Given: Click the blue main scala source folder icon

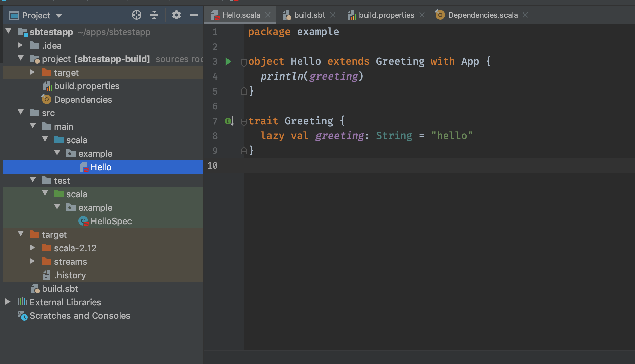Looking at the screenshot, I should point(59,139).
